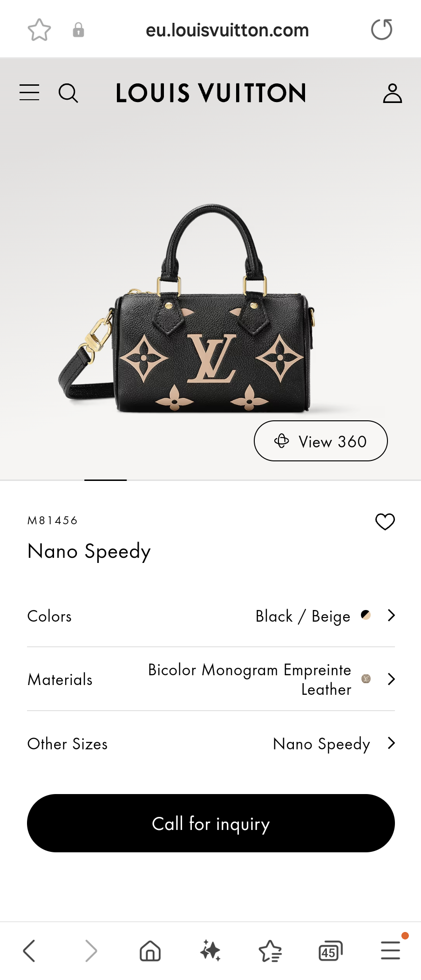The width and height of the screenshot is (421, 980).
Task: Open the account profile icon
Action: (x=392, y=92)
